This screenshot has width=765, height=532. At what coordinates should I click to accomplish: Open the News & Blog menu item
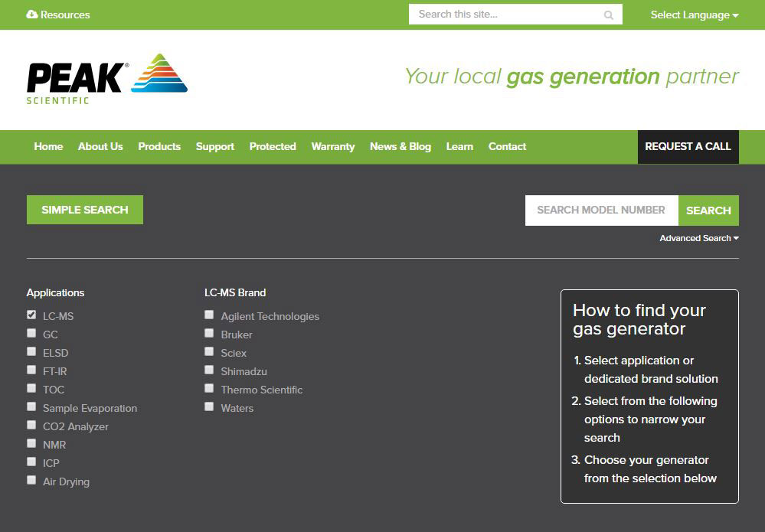[400, 146]
